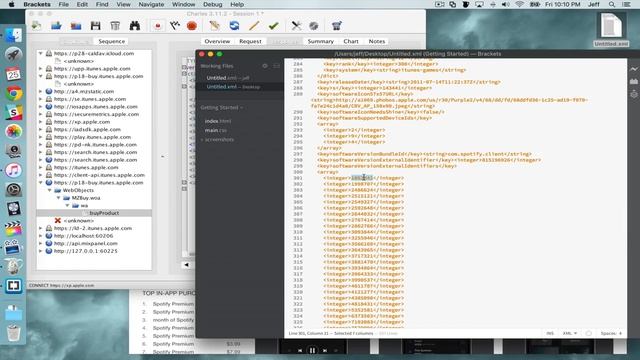
Task: Click the rightmost cart icon in Charles toolbar
Action: [x=336, y=26]
